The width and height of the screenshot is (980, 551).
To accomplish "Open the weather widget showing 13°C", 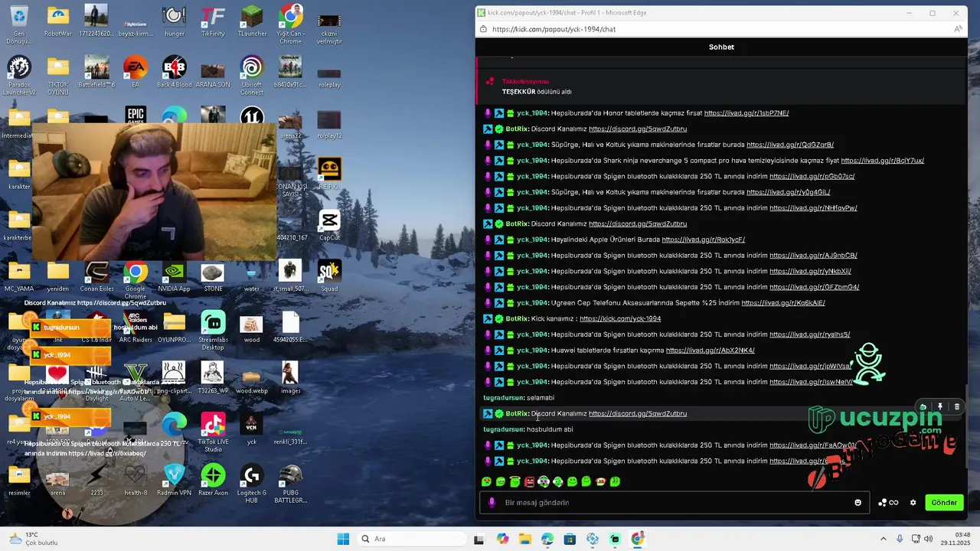I will click(32, 539).
